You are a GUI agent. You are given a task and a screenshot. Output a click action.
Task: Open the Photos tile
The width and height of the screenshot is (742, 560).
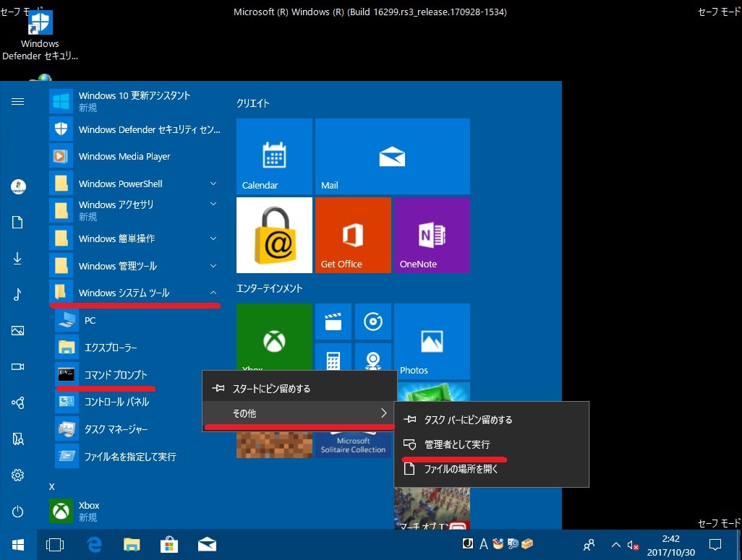point(432,342)
